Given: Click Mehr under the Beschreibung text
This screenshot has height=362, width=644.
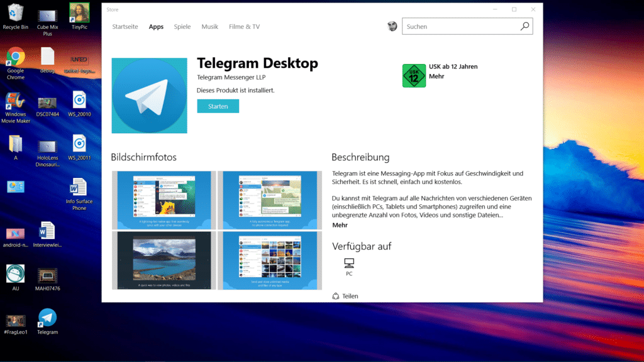Looking at the screenshot, I should pyautogui.click(x=340, y=224).
